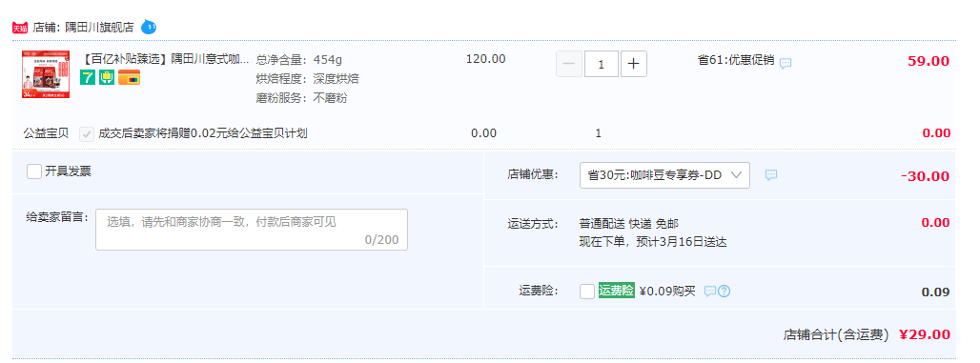The height and width of the screenshot is (363, 980).
Task: Tick the 运费险 shipping insurance checkbox
Action: [587, 292]
